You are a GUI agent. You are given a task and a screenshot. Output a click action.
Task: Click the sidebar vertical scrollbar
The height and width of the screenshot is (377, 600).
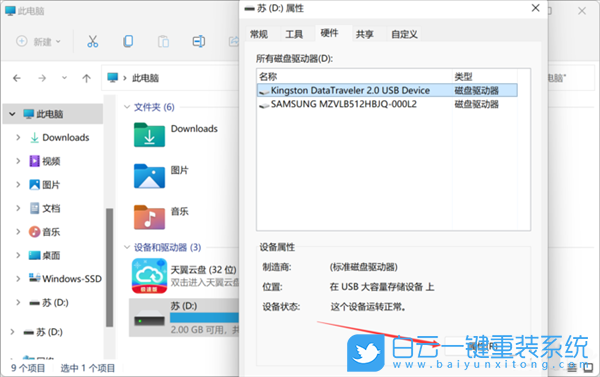(109, 267)
